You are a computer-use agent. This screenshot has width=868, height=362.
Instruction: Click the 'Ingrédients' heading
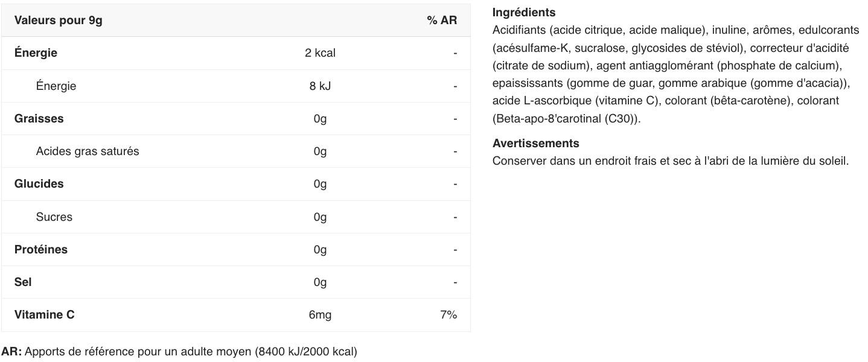524,13
